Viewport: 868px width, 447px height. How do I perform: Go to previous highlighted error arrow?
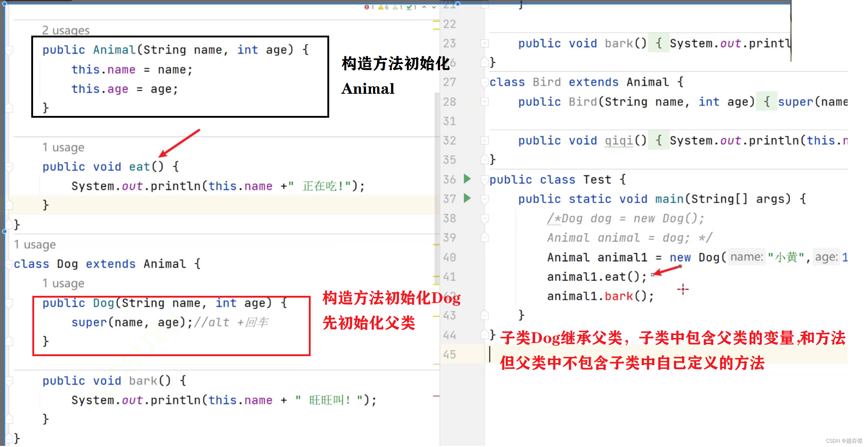pyautogui.click(x=424, y=7)
